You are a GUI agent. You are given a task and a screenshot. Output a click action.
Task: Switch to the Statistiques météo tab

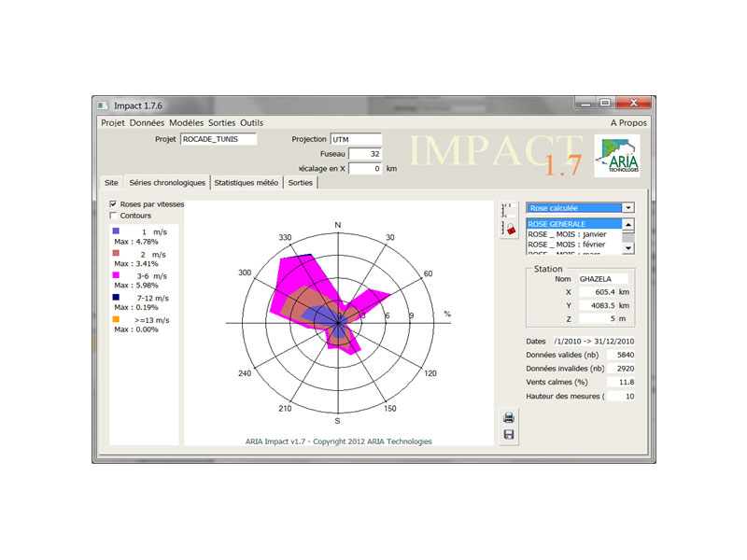(247, 182)
